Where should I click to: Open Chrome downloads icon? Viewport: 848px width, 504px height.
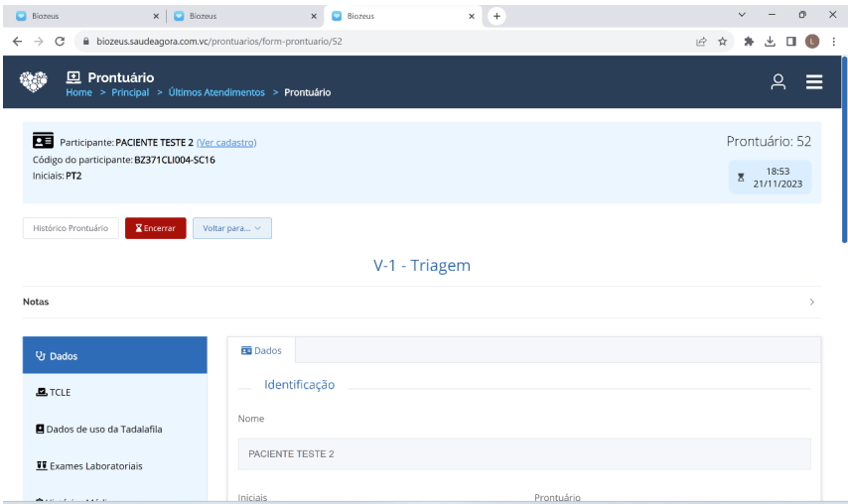770,42
